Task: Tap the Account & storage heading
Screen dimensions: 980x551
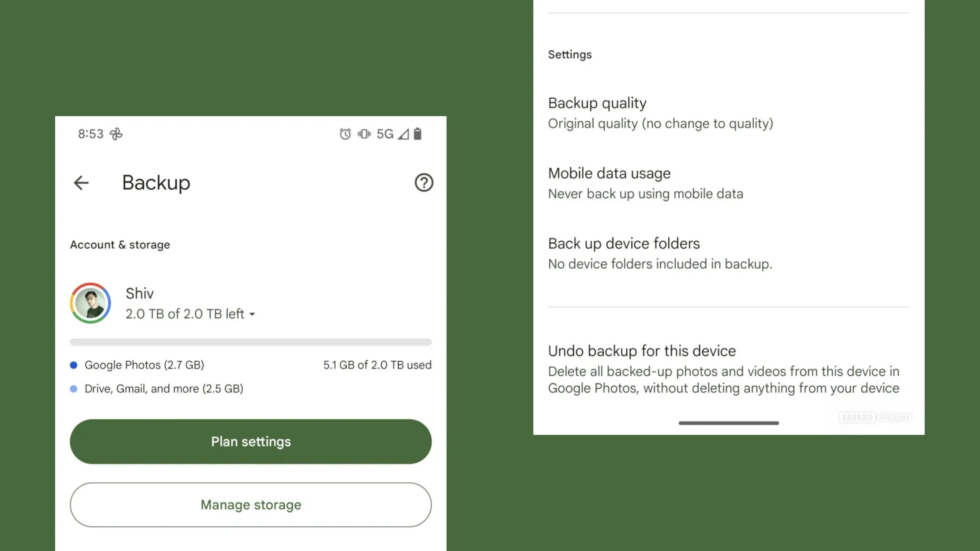Action: coord(120,245)
